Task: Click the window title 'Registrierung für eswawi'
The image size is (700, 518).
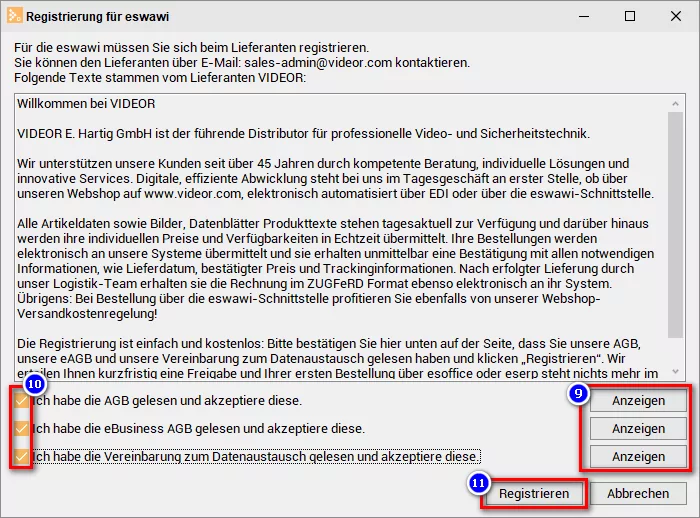Action: (98, 17)
